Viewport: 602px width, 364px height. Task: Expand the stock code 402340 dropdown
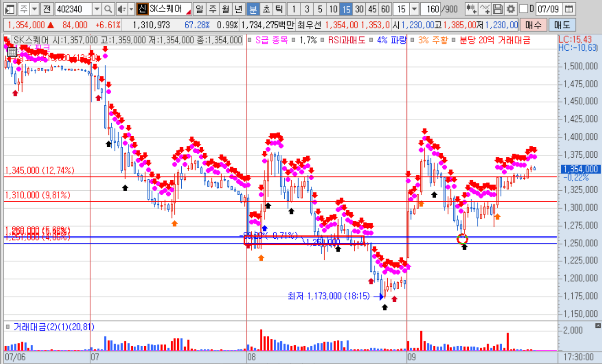(x=97, y=9)
